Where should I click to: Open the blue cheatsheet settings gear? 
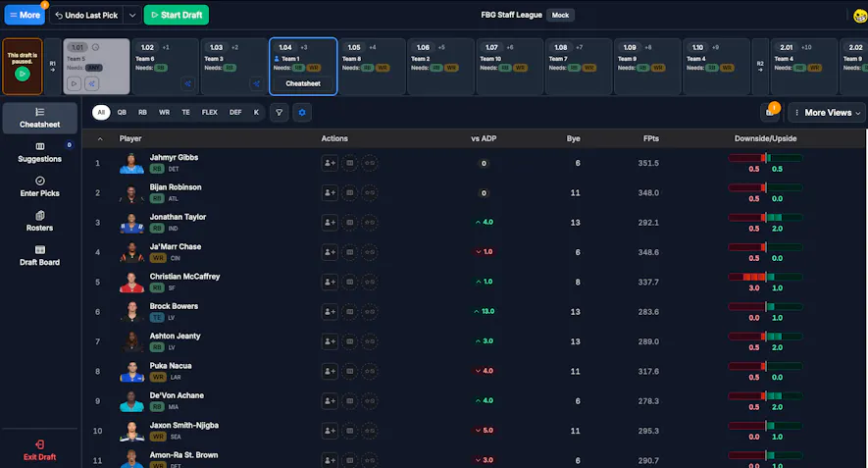(x=302, y=113)
